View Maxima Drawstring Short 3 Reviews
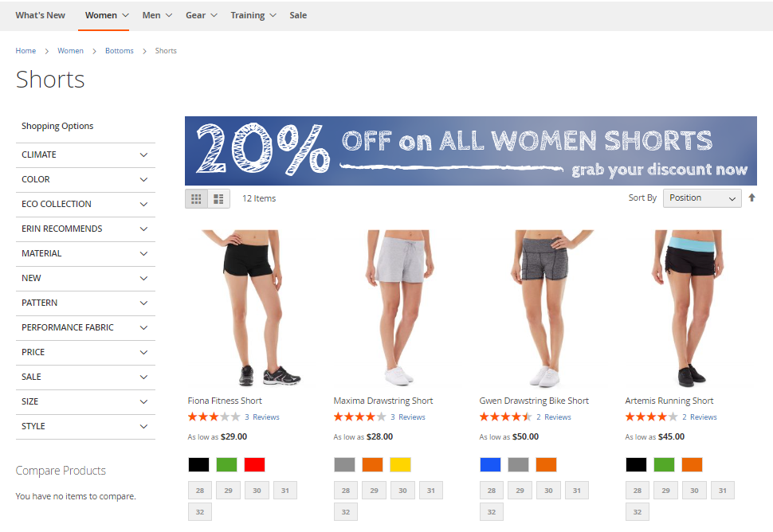The width and height of the screenshot is (773, 532). point(408,417)
